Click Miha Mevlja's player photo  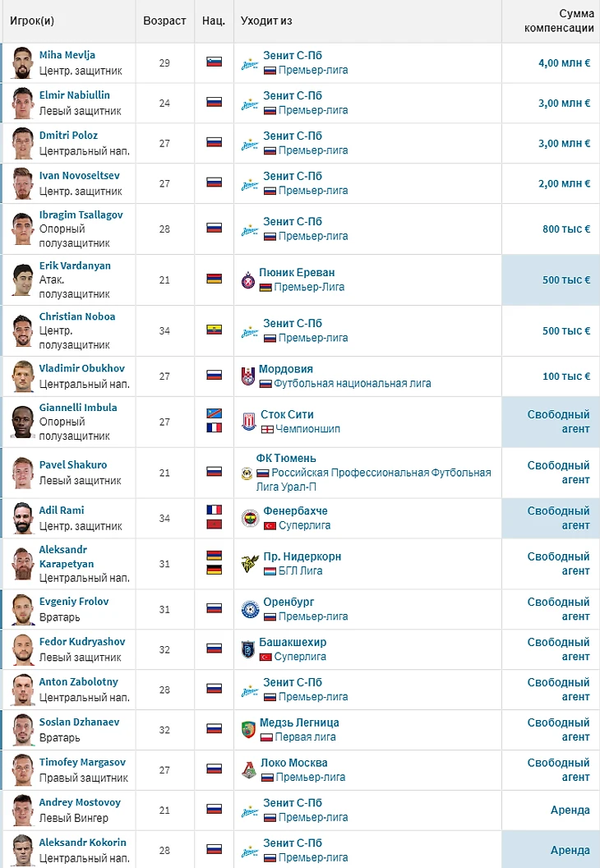[x=21, y=63]
